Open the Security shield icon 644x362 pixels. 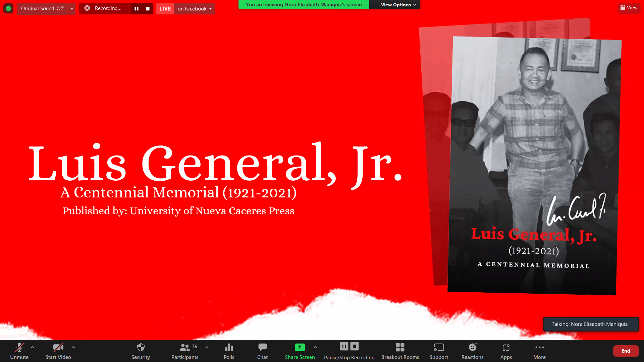(141, 348)
